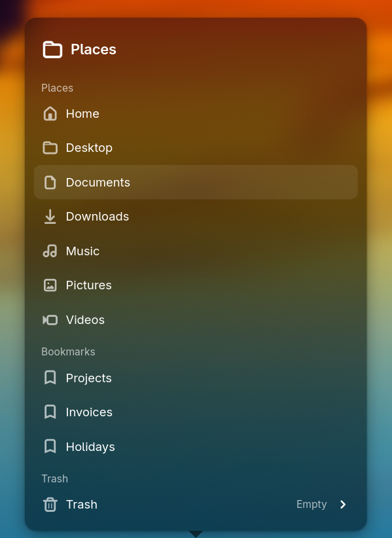Click the Pictures image icon
Screen dimensions: 392x538
pos(50,285)
